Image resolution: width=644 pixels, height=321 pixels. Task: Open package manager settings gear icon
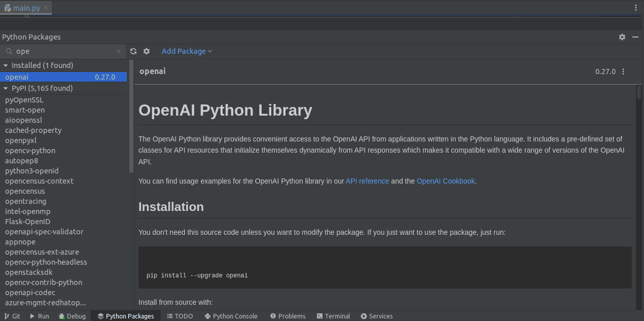tap(147, 51)
